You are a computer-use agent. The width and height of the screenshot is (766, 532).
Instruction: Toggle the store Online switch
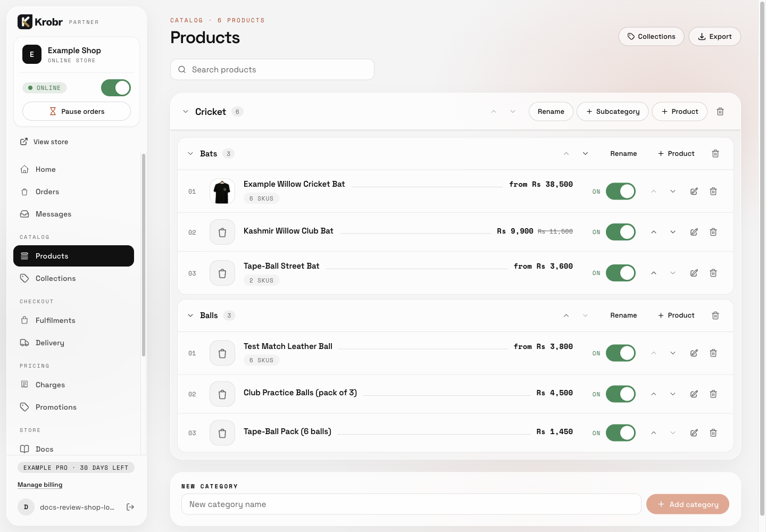[116, 88]
